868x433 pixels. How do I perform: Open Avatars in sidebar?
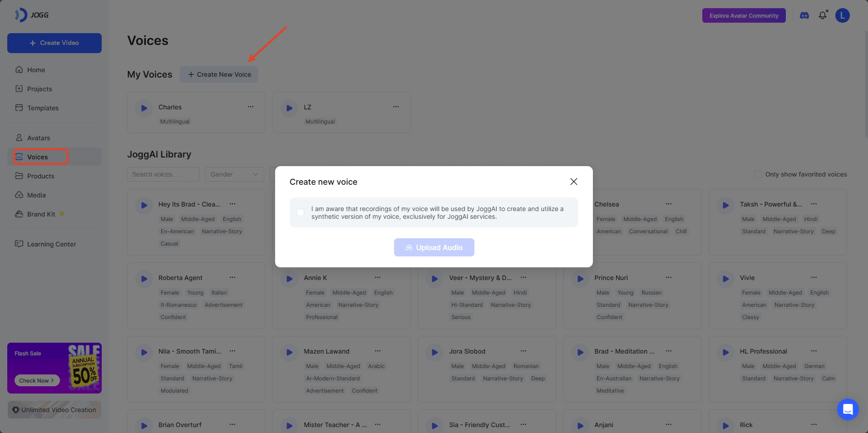pyautogui.click(x=54, y=138)
